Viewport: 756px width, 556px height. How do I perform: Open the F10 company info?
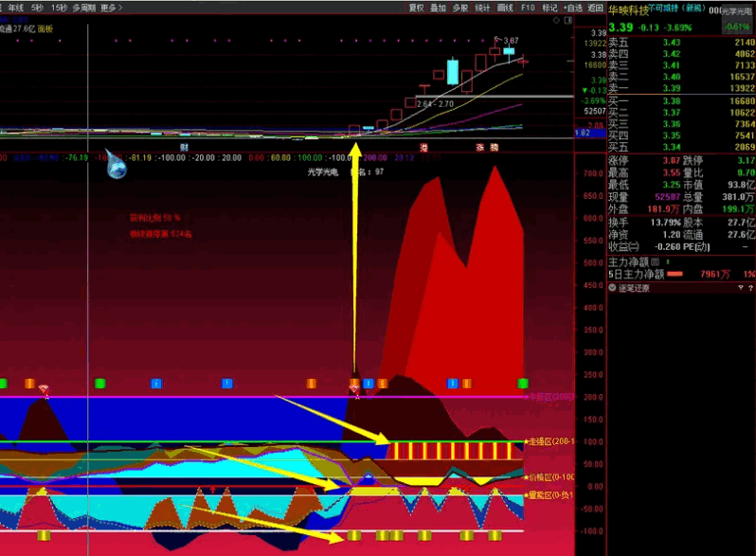[x=528, y=8]
